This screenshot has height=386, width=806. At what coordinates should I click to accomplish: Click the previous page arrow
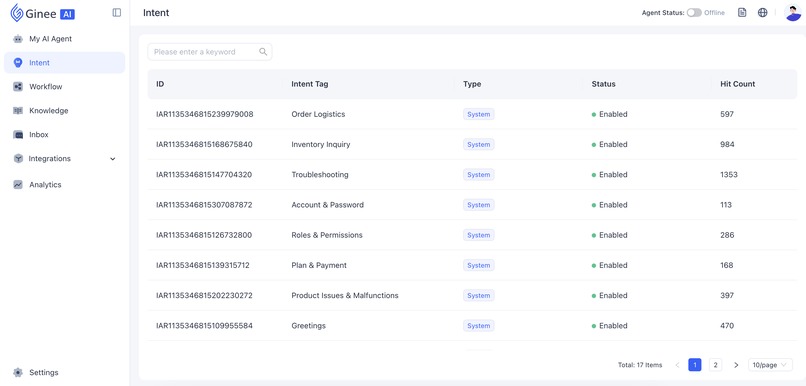tap(677, 365)
